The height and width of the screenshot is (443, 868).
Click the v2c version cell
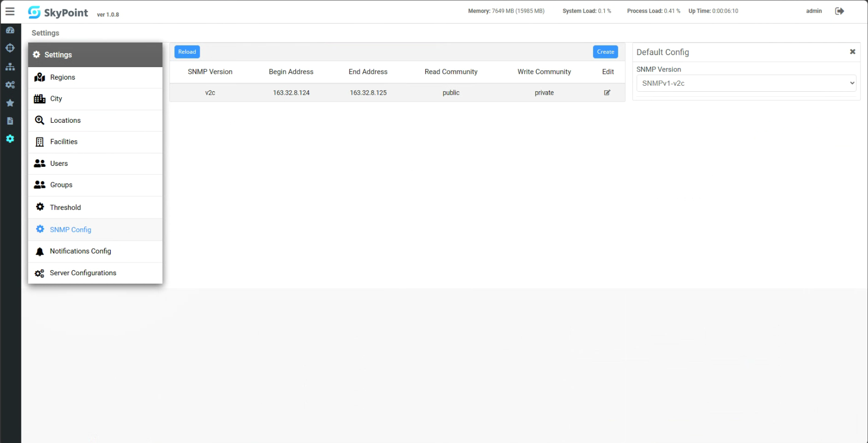(x=210, y=93)
